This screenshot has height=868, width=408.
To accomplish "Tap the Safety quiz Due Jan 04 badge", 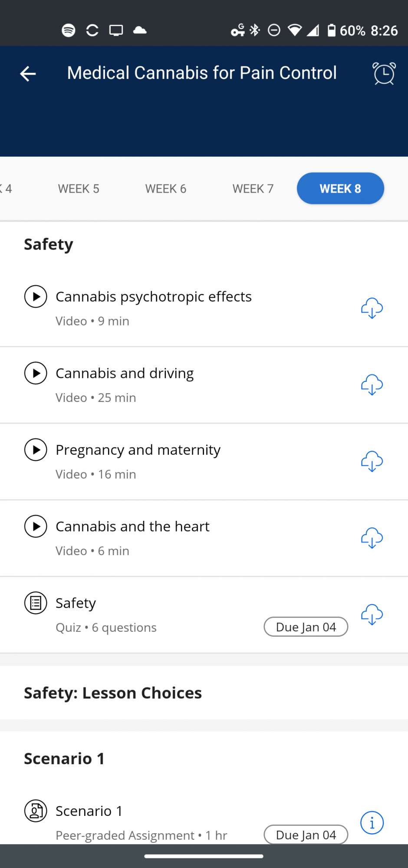I will pyautogui.click(x=306, y=627).
